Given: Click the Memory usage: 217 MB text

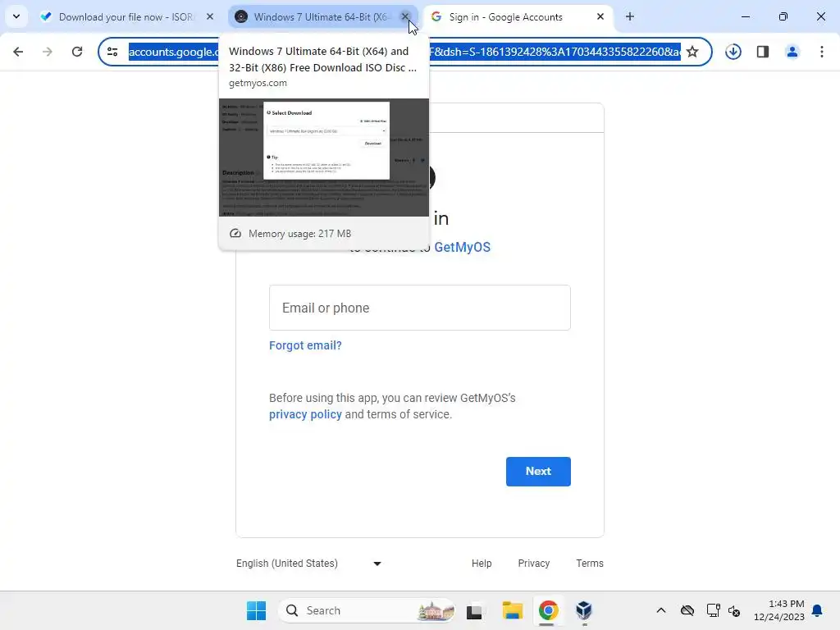Looking at the screenshot, I should point(300,234).
